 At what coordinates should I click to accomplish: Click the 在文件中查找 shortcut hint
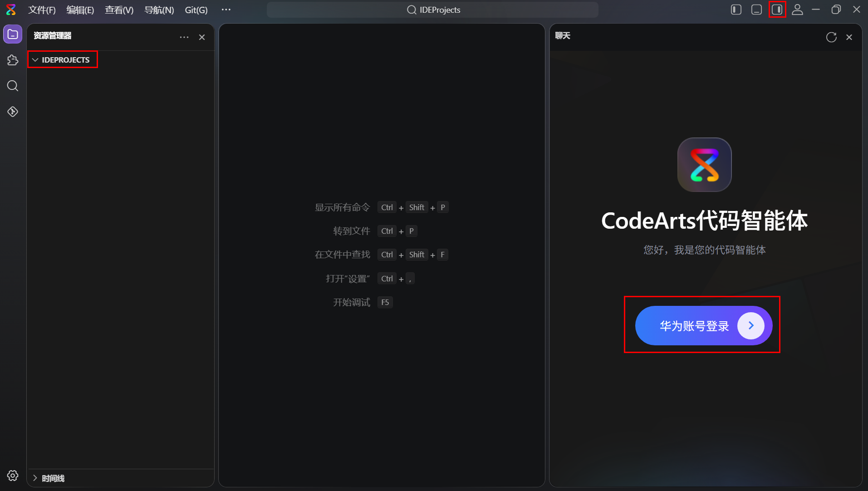click(343, 255)
